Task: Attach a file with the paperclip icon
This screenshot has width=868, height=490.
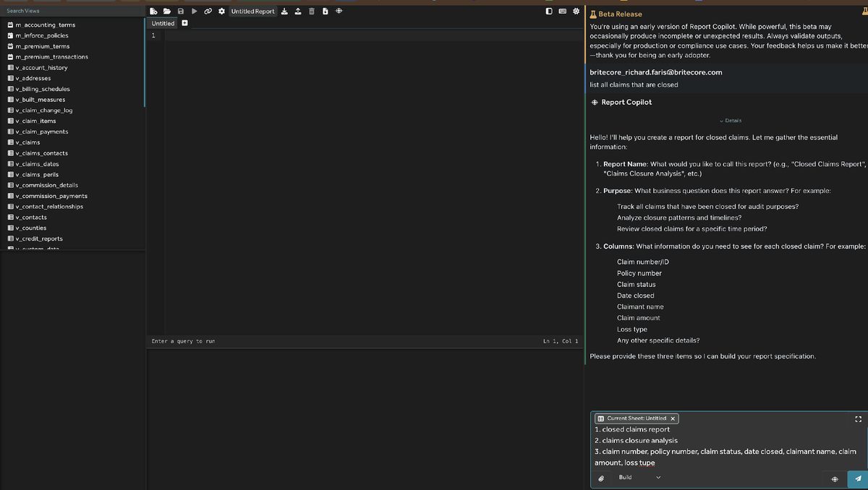Action: (601, 478)
